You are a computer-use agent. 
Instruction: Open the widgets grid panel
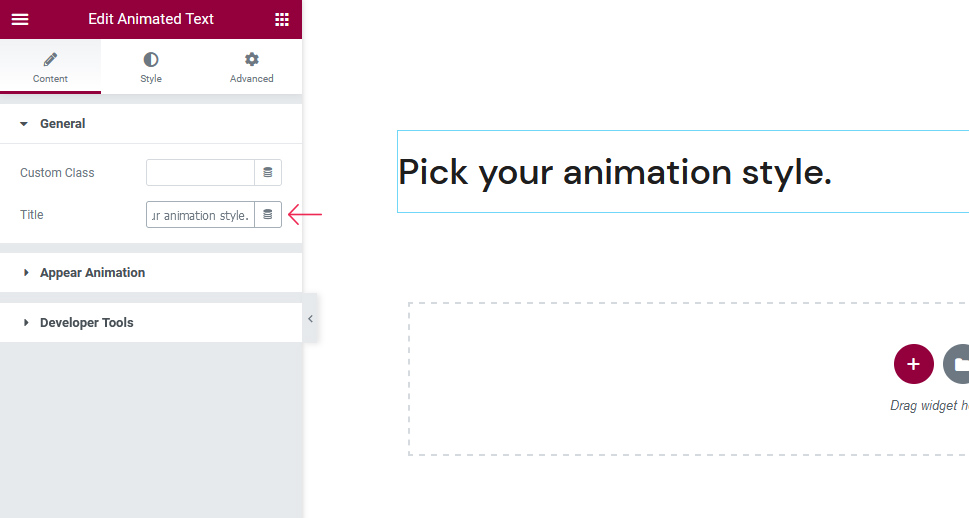[282, 19]
